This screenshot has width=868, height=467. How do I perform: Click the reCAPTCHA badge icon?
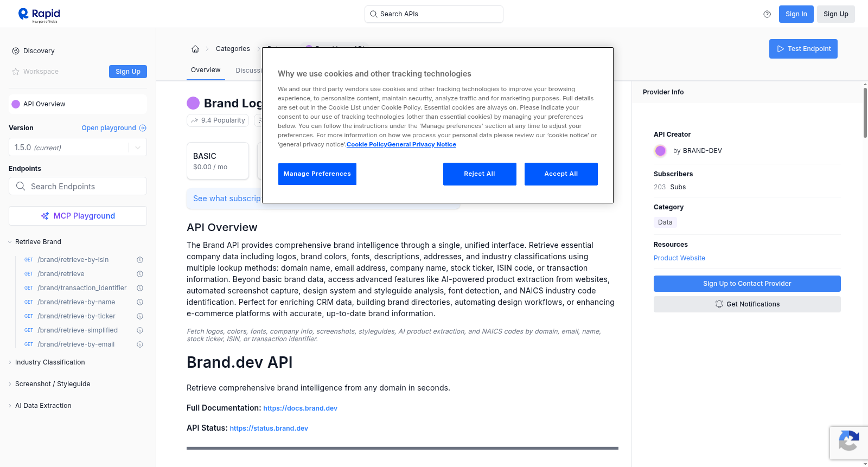(848, 440)
